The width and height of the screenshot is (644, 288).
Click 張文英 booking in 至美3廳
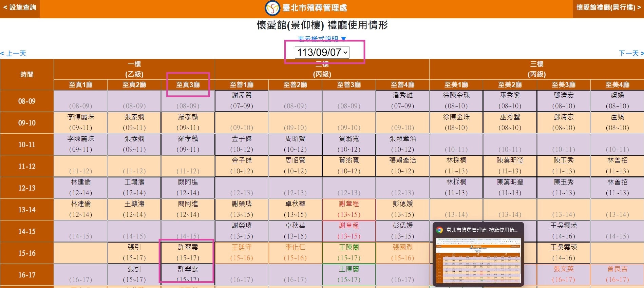click(x=564, y=274)
